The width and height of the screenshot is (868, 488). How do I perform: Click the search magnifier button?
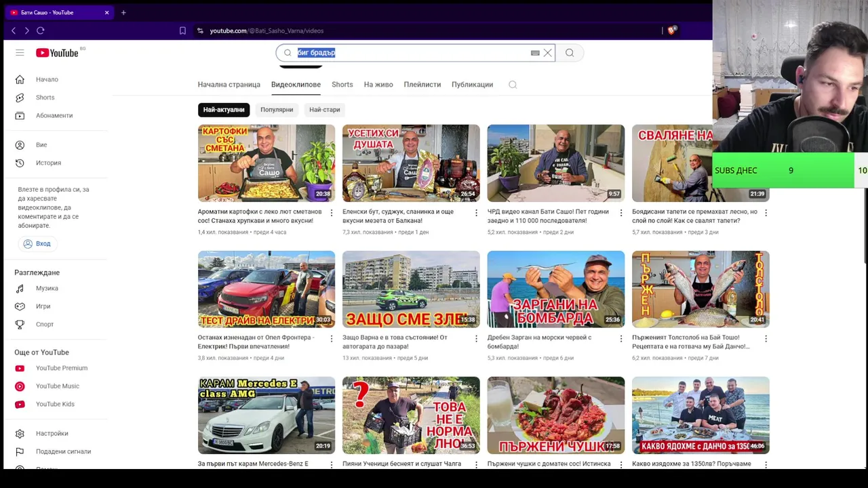pyautogui.click(x=570, y=53)
